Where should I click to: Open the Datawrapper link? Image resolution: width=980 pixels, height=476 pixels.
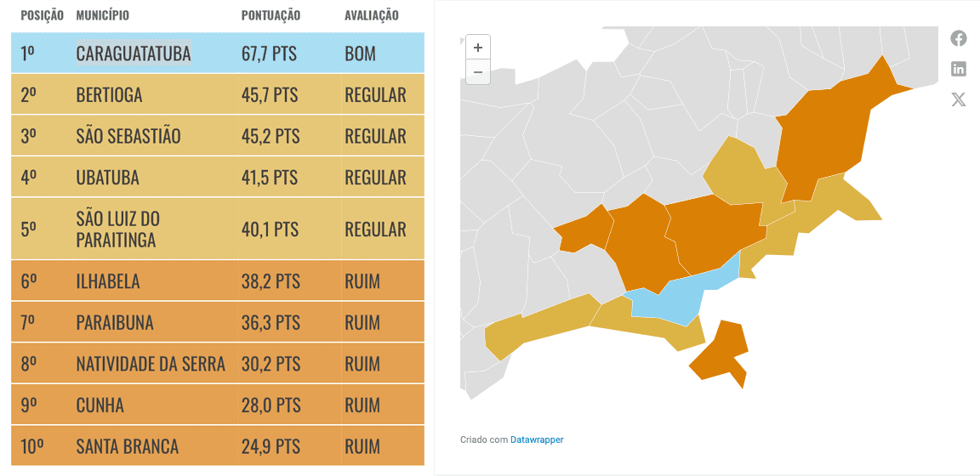tap(537, 439)
